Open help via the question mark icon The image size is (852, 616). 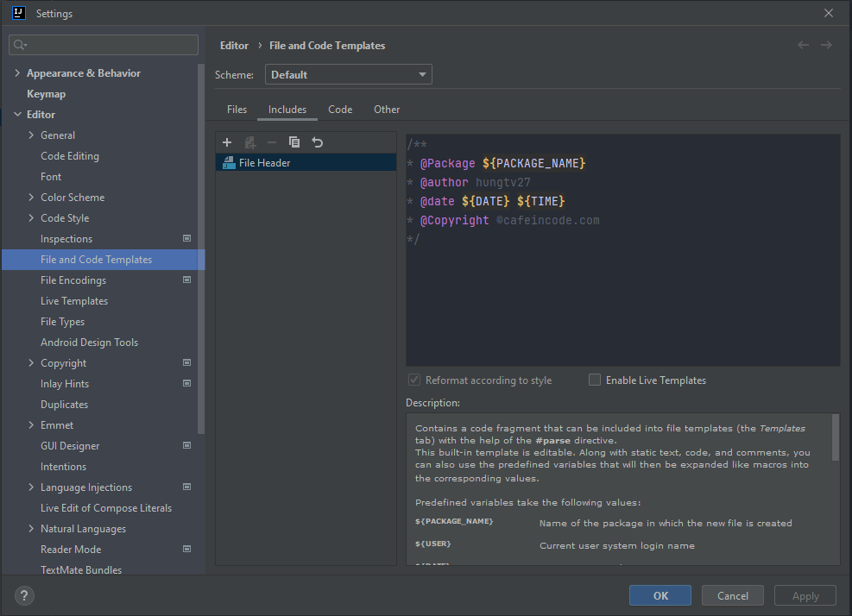(23, 595)
